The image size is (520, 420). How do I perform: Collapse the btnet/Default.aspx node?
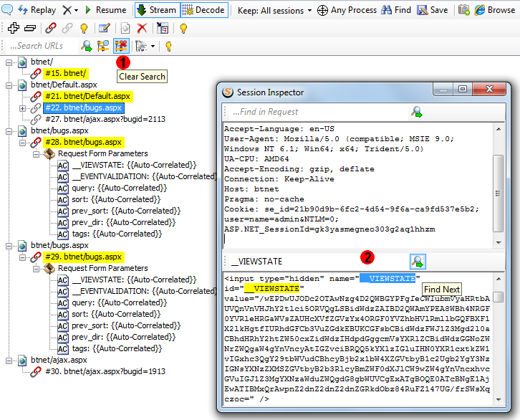pos(9,85)
